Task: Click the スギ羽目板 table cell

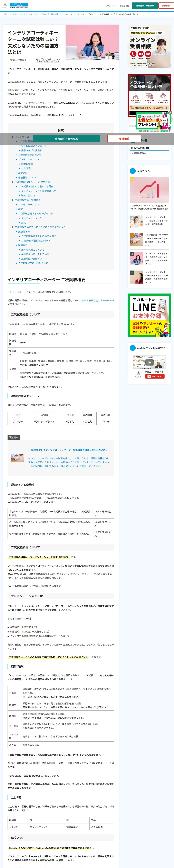Action: [x=102, y=827]
